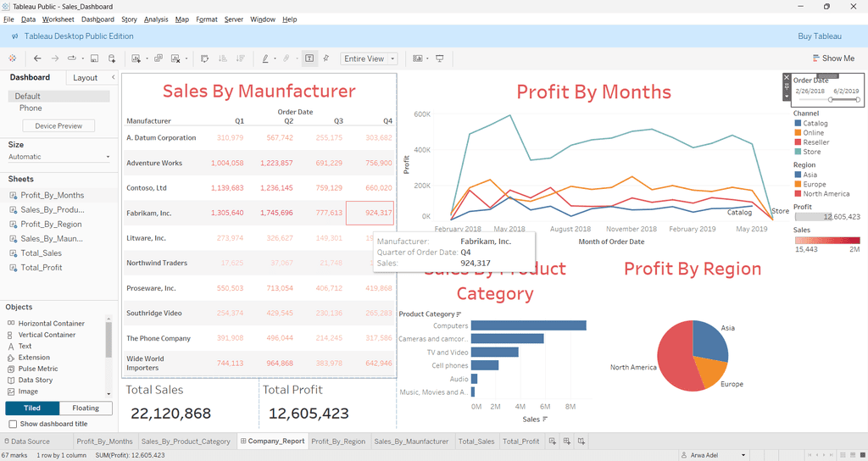Click the Sort Descending icon
Screen dimensions: 868x461
240,58
